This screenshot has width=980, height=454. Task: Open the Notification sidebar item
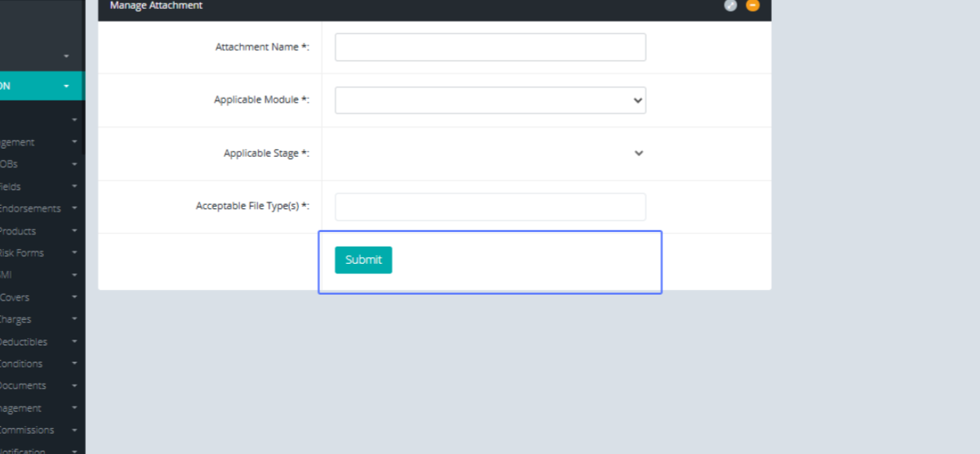pos(23,450)
